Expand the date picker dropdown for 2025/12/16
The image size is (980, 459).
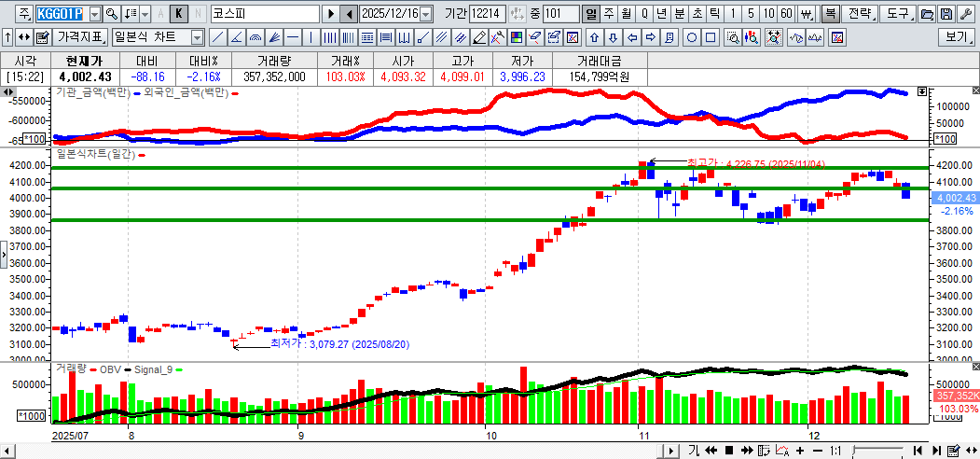coord(426,14)
